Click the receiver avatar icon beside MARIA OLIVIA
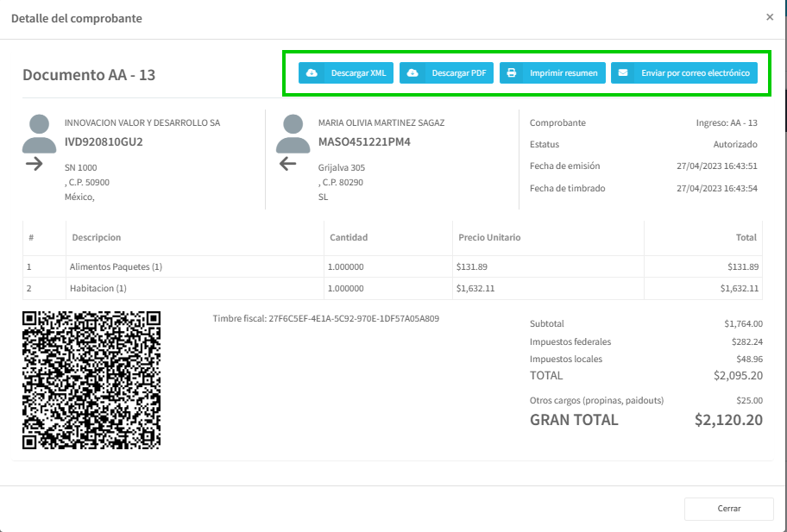The width and height of the screenshot is (787, 532). pyautogui.click(x=293, y=134)
